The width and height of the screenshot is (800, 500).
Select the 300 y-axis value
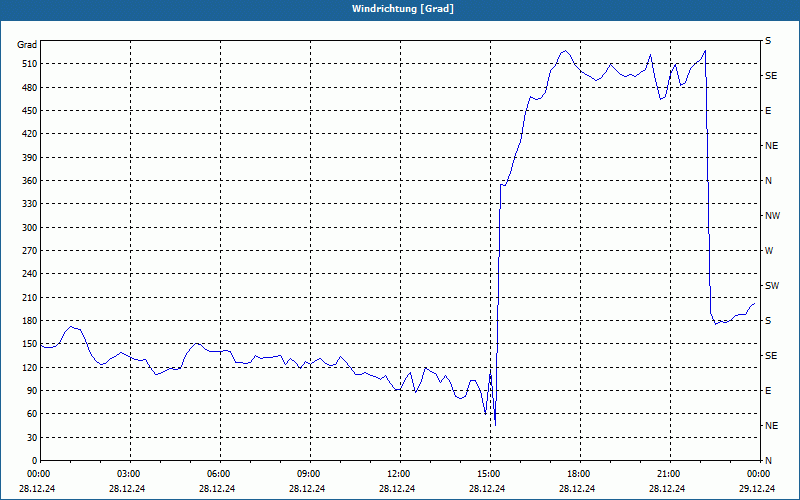(29, 228)
